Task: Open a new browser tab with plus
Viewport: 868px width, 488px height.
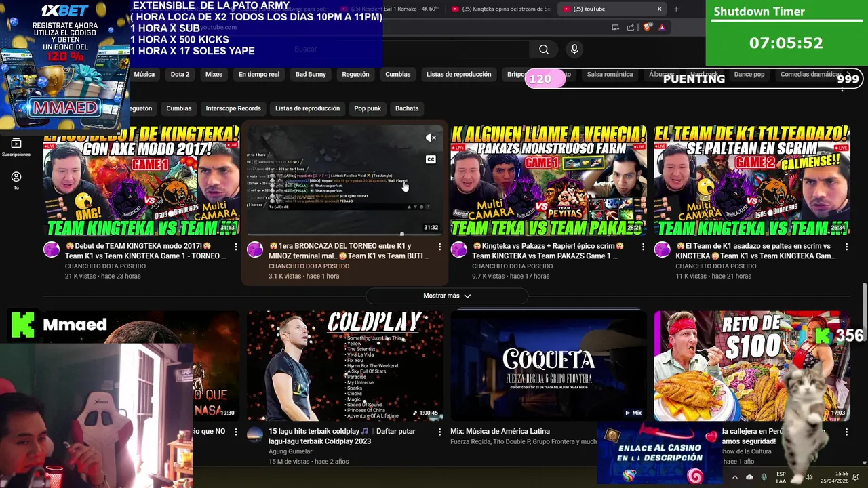Action: (676, 9)
